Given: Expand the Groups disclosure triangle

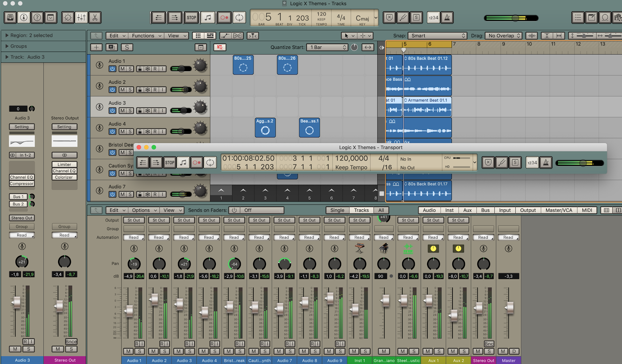Looking at the screenshot, I should pyautogui.click(x=7, y=46).
